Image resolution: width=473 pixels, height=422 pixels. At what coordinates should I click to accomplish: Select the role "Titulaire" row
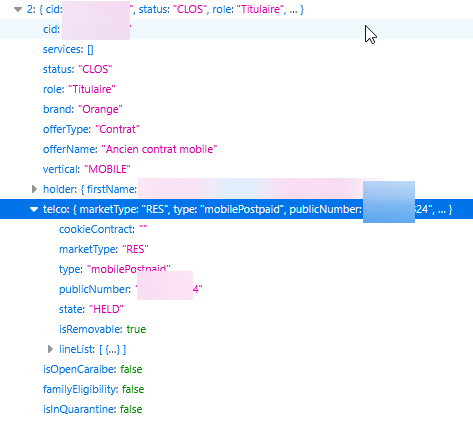[x=236, y=89]
